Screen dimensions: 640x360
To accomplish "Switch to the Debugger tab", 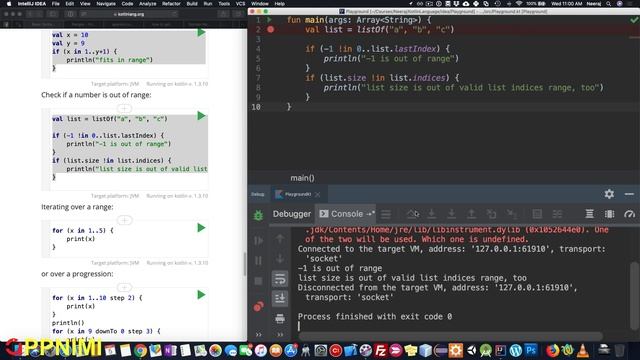I will tap(292, 214).
